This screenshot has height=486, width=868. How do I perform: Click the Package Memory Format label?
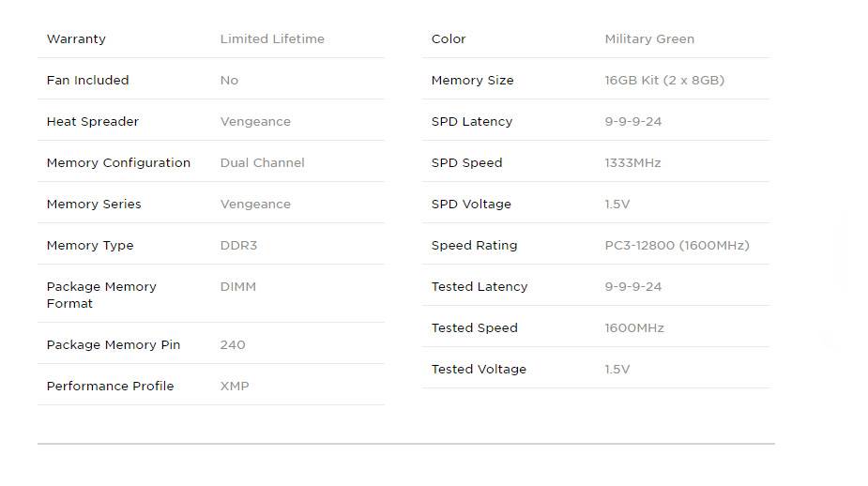[101, 295]
